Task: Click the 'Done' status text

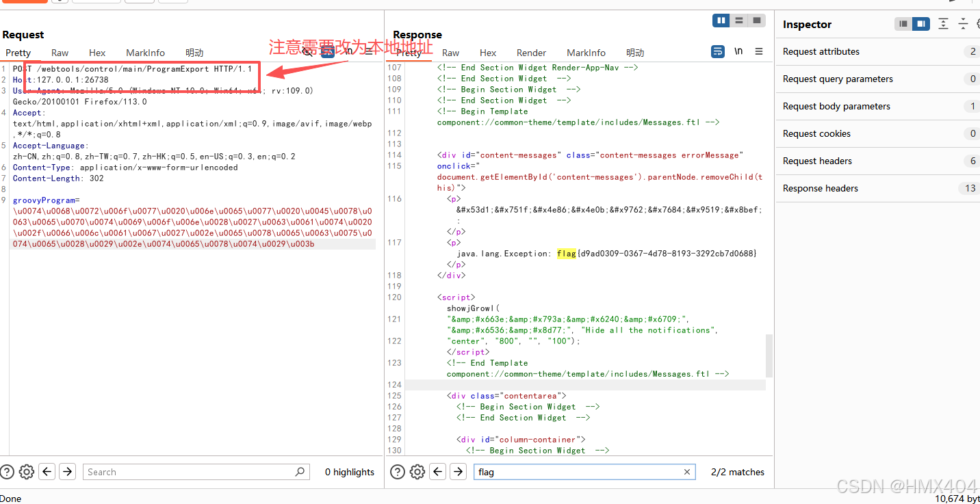Action: click(11, 499)
